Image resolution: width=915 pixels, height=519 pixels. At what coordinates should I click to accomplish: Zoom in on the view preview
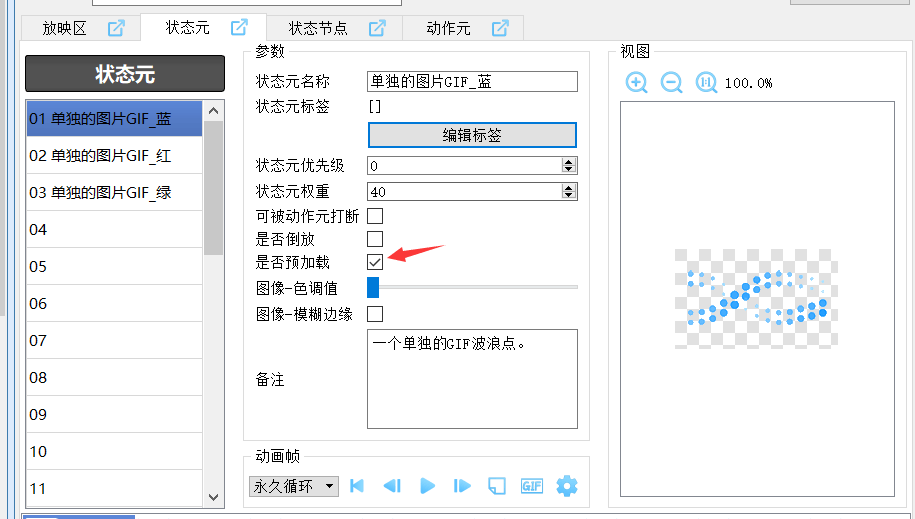click(637, 83)
